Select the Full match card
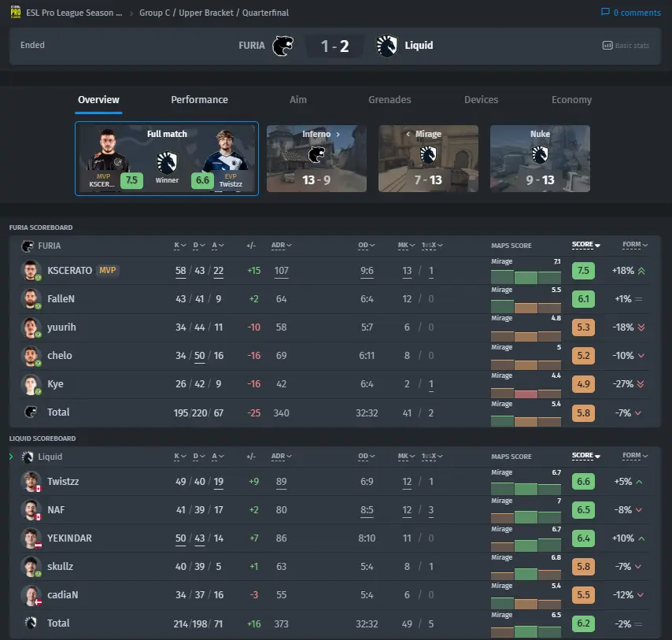 (167, 158)
